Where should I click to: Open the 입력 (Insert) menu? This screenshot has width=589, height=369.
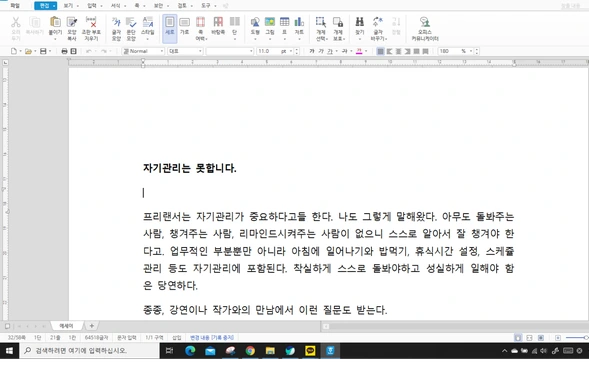pos(92,6)
